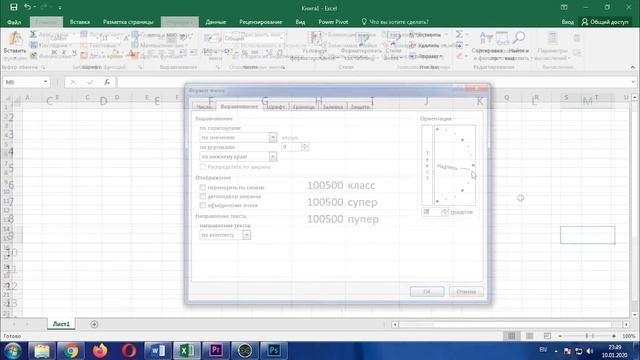Open the Name Box dropdown arrow
Viewport: 640px width, 360px height.
coord(45,82)
